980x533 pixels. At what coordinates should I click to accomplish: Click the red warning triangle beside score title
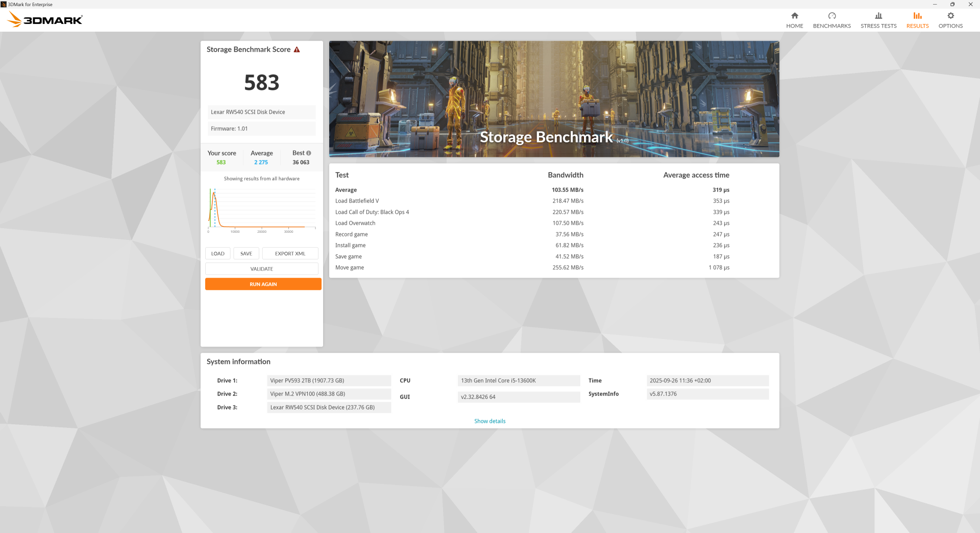(x=297, y=50)
